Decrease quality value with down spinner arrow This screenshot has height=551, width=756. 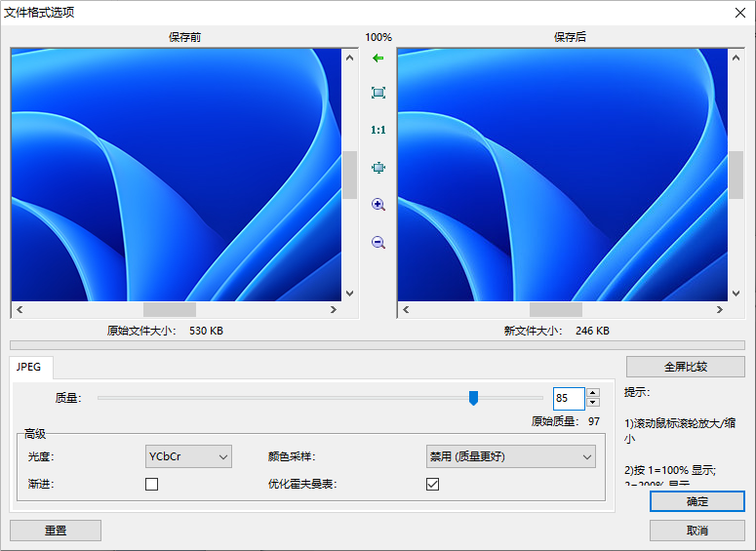[x=592, y=404]
